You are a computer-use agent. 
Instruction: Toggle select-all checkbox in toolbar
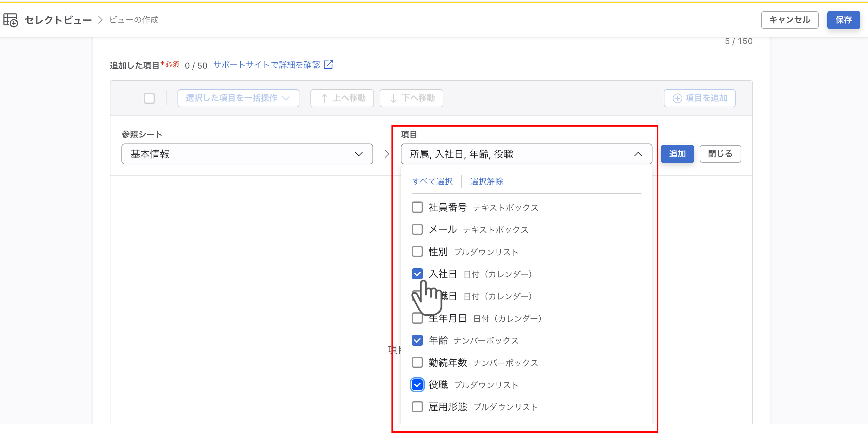tap(149, 98)
